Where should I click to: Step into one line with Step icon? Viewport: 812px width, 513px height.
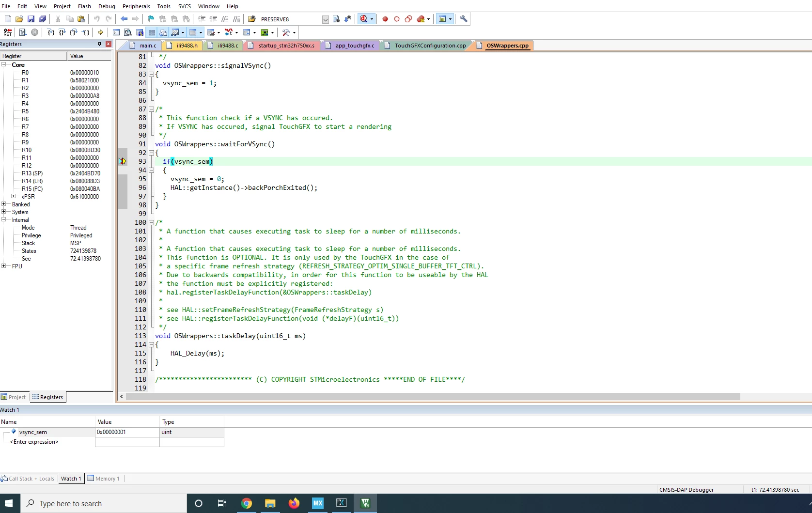(51, 32)
